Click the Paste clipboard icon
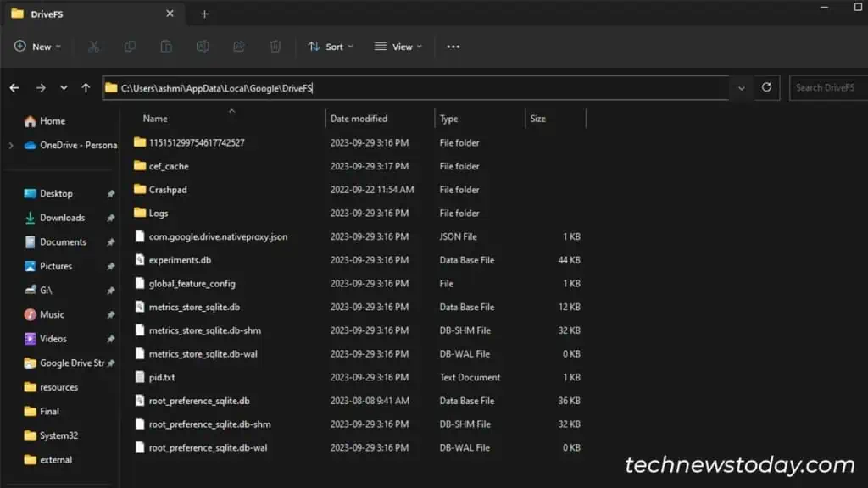Screen dimensions: 868x488 [x=166, y=47]
